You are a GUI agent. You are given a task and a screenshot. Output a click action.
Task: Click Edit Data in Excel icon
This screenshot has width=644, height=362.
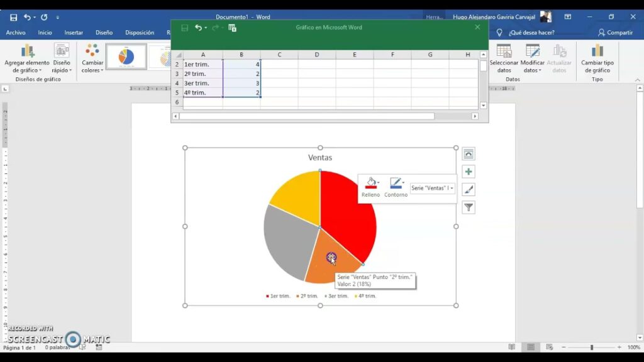[x=232, y=28]
